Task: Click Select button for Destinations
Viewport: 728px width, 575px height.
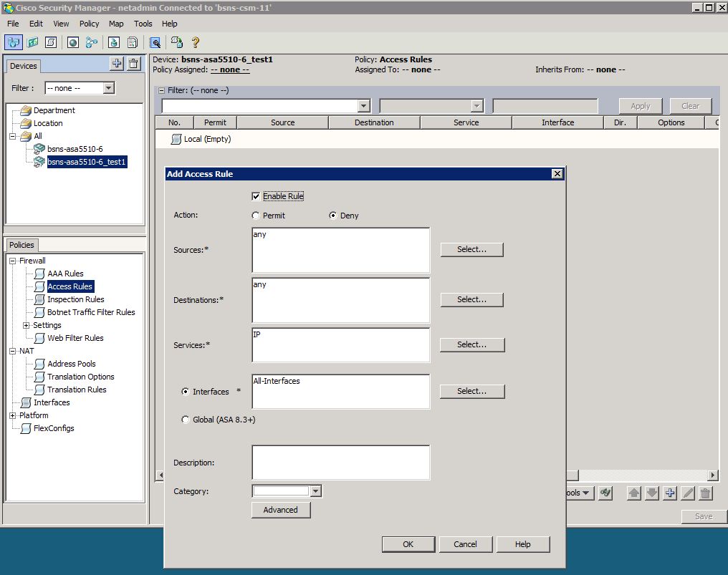Action: click(x=471, y=299)
